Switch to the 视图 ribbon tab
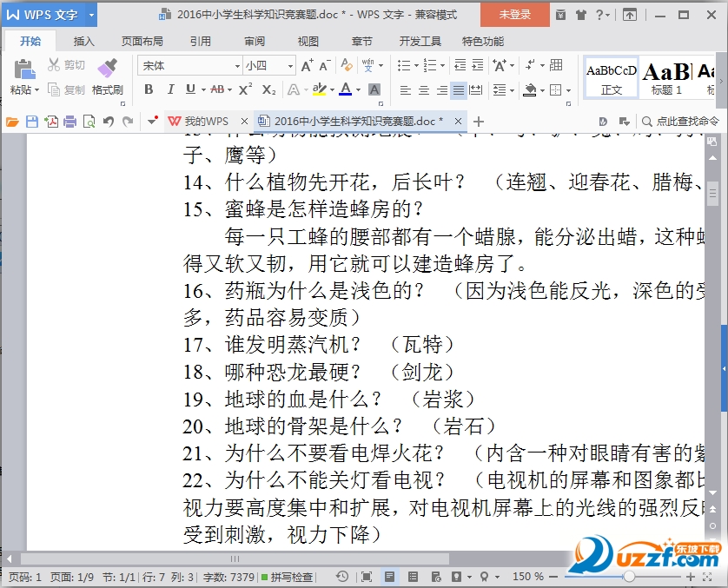The width and height of the screenshot is (728, 588). tap(308, 42)
